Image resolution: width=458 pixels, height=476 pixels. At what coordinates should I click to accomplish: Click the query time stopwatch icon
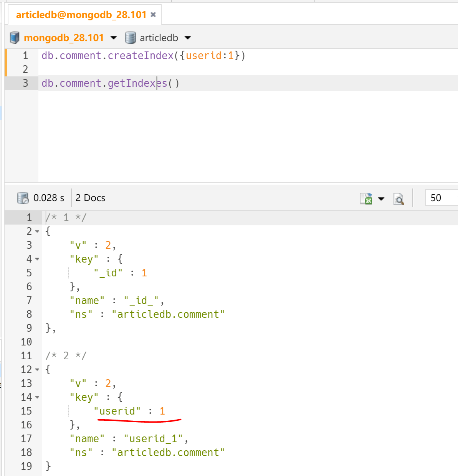coord(23,198)
